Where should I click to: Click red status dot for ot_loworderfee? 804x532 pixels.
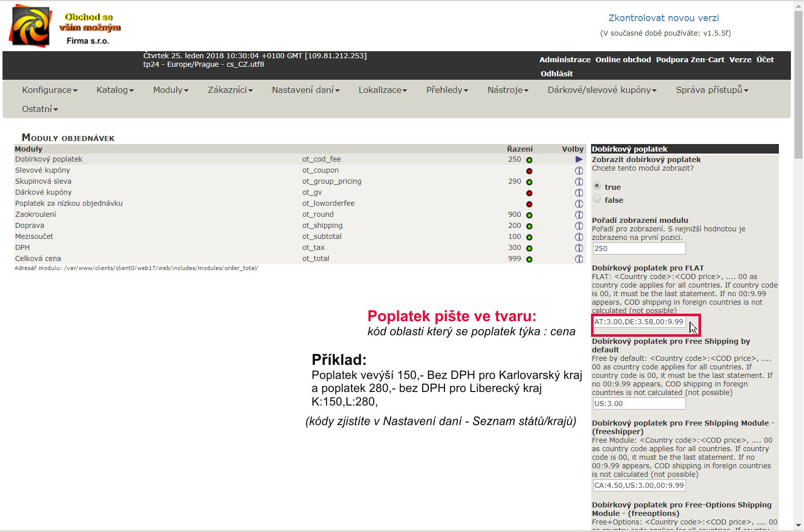click(529, 204)
